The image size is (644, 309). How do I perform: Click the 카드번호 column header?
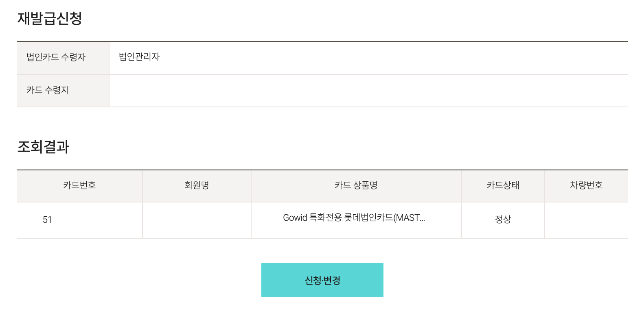click(79, 185)
